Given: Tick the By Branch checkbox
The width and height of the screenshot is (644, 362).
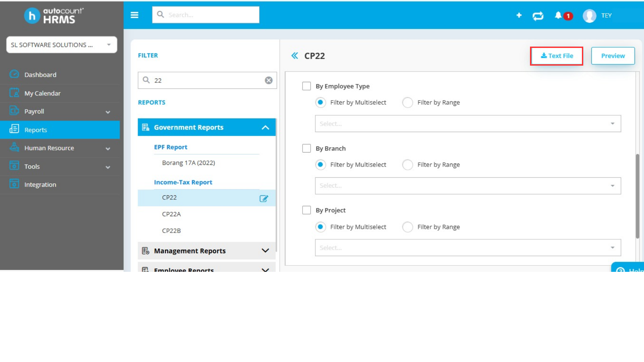Looking at the screenshot, I should click(307, 148).
